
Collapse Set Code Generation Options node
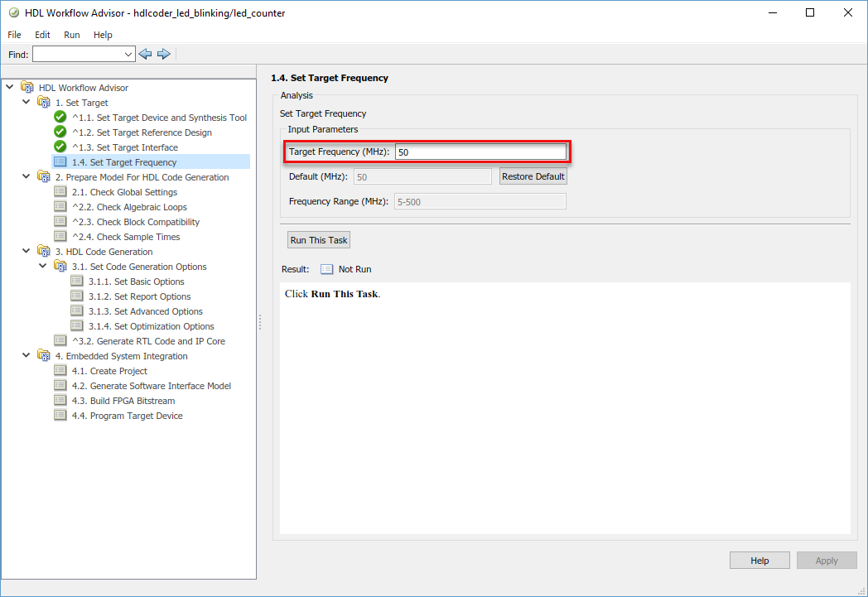[x=43, y=267]
